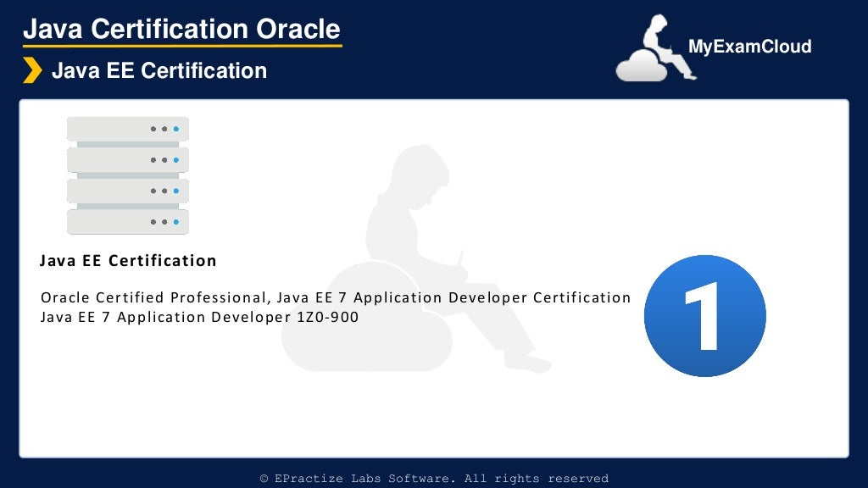Screen dimensions: 868x488
Task: Click "Oracle Certified Professional, Java EE 7" line
Action: click(x=336, y=297)
